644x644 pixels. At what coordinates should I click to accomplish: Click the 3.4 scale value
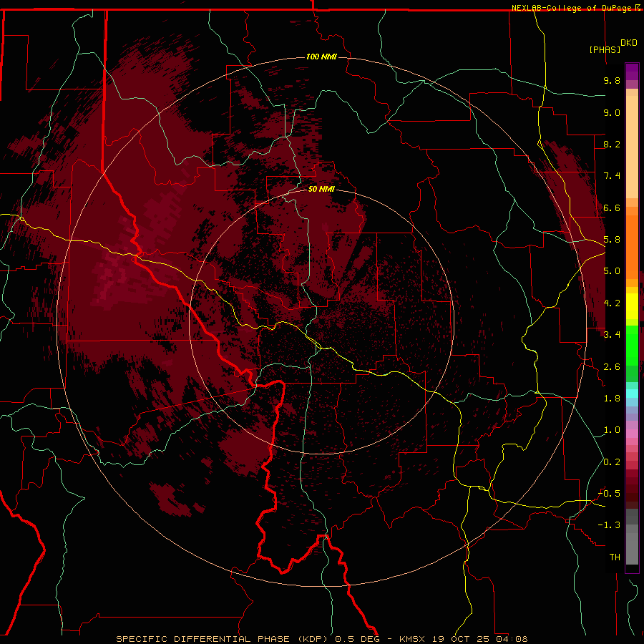click(x=612, y=335)
